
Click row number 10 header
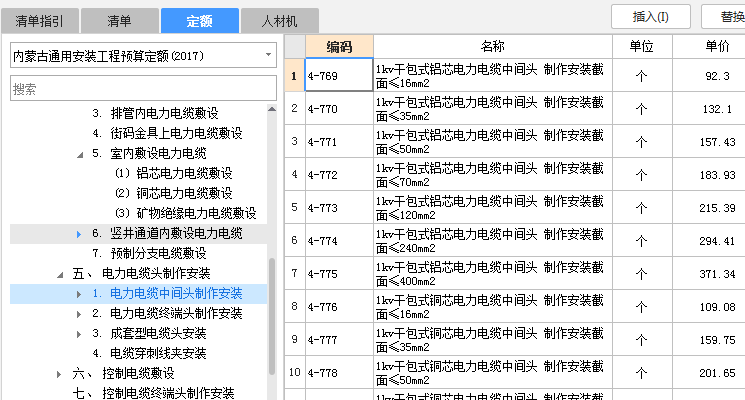click(x=295, y=372)
